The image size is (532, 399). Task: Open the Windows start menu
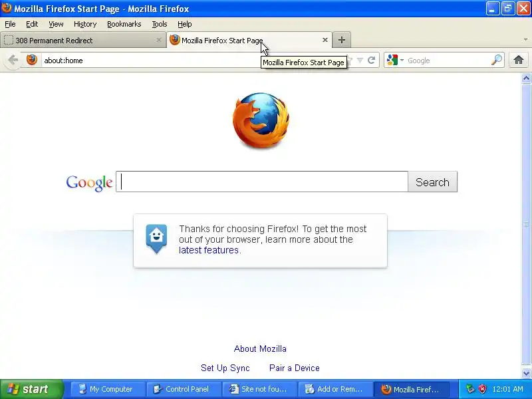pyautogui.click(x=31, y=389)
